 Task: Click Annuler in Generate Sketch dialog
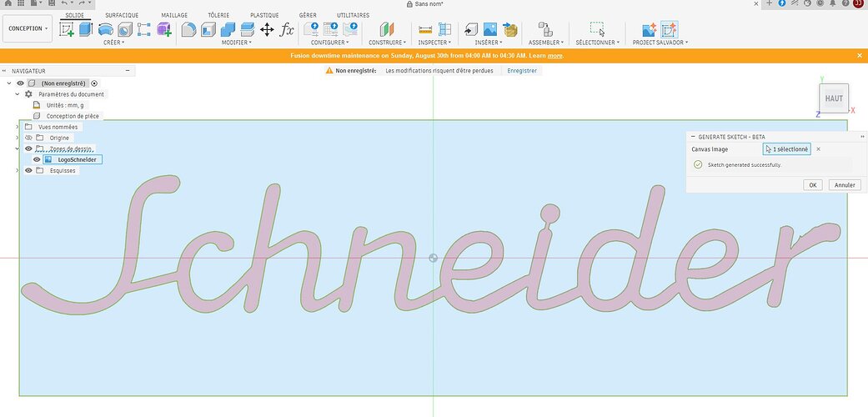point(845,185)
